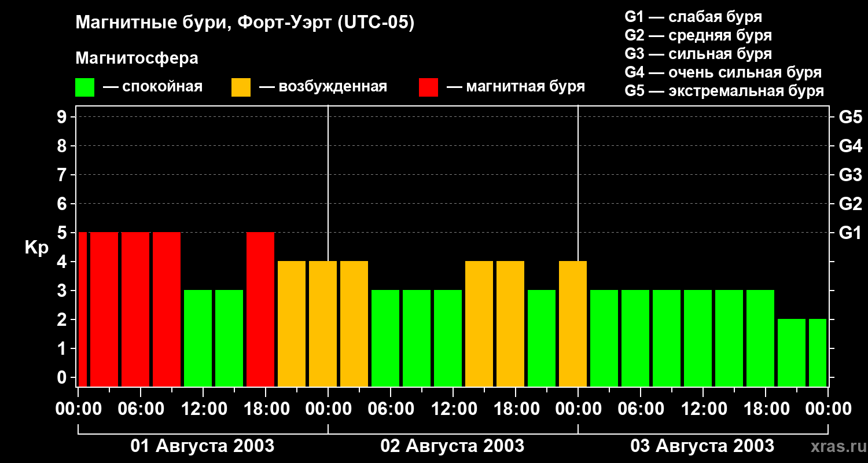
Task: Click the '— спокойная' legend label
Action: [153, 87]
